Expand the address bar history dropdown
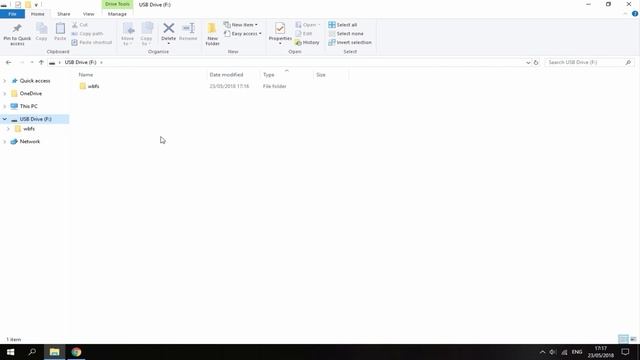The width and height of the screenshot is (640, 360). [x=528, y=62]
